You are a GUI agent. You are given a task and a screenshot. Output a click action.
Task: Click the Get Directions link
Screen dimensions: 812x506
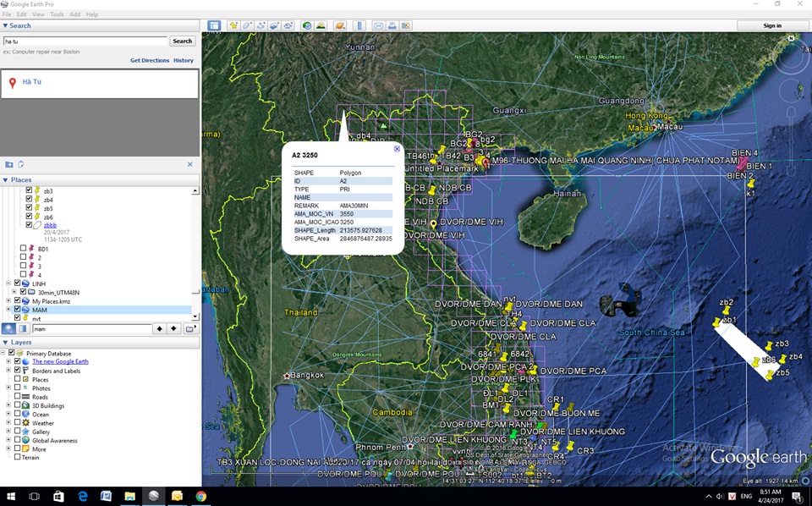point(150,61)
